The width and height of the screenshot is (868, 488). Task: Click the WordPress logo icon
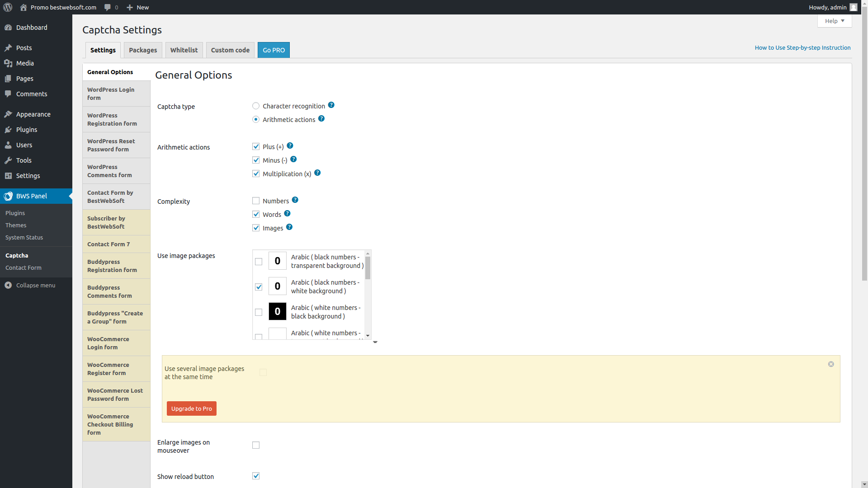point(8,7)
